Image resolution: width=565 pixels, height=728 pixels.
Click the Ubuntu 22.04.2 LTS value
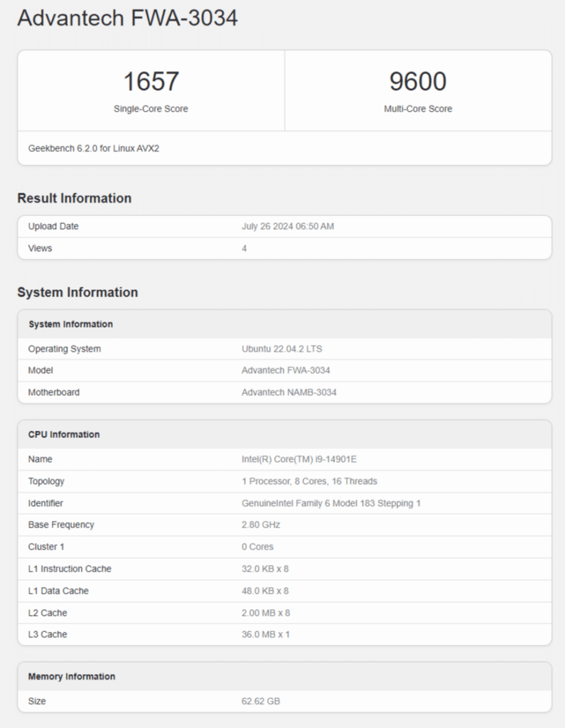click(282, 349)
